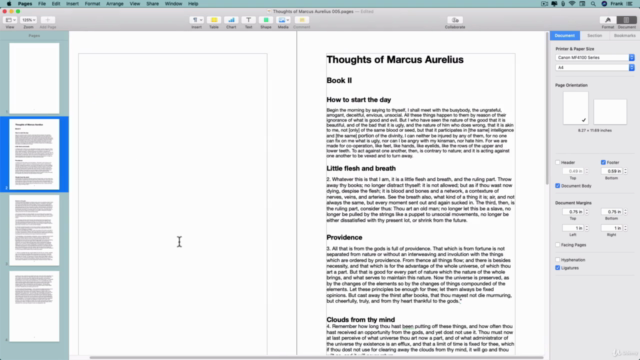Click the 'Thoughts of Marcus Aurelius' title
This screenshot has width=640, height=360.
395,60
